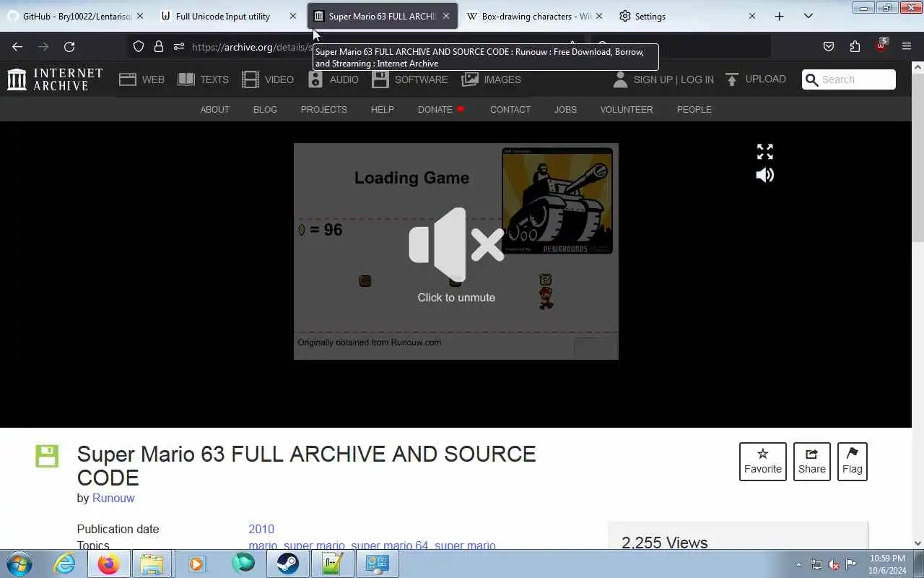Toggle fullscreen for the emulator
Image resolution: width=924 pixels, height=578 pixels.
point(765,152)
